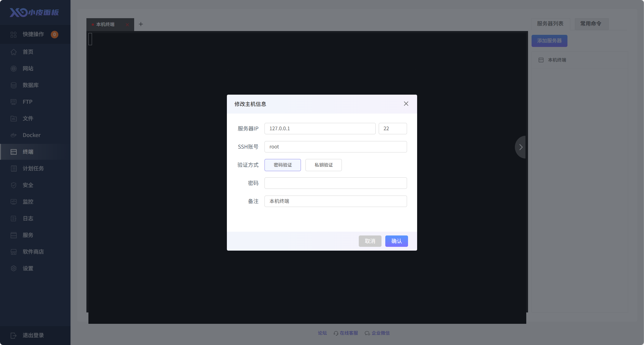Select 私钥验证 authentication method

pyautogui.click(x=323, y=165)
